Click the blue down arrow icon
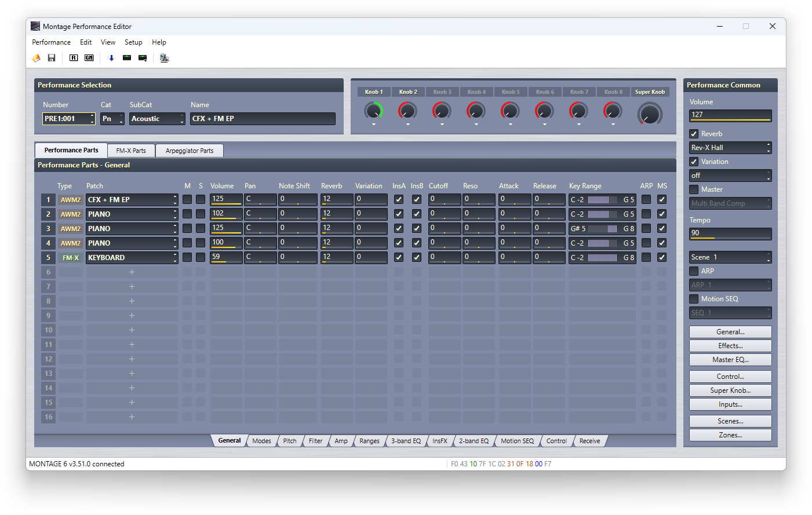This screenshot has height=515, width=812. pos(111,58)
